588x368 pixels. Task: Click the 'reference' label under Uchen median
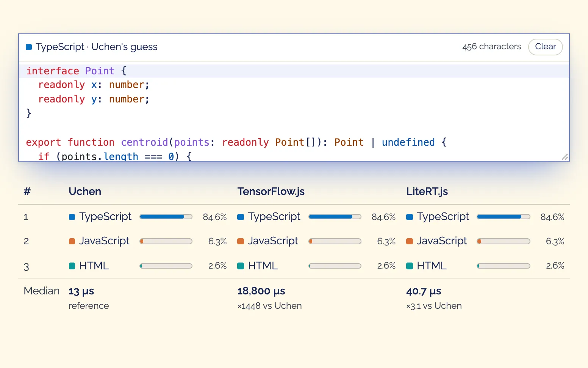(89, 306)
